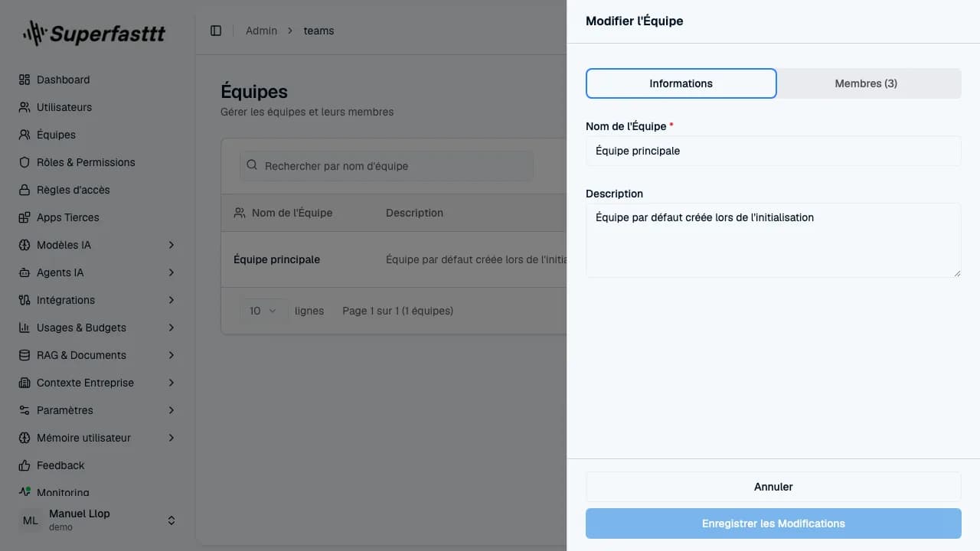980x551 pixels.
Task: Open Rôles & Permissions page
Action: [x=86, y=162]
